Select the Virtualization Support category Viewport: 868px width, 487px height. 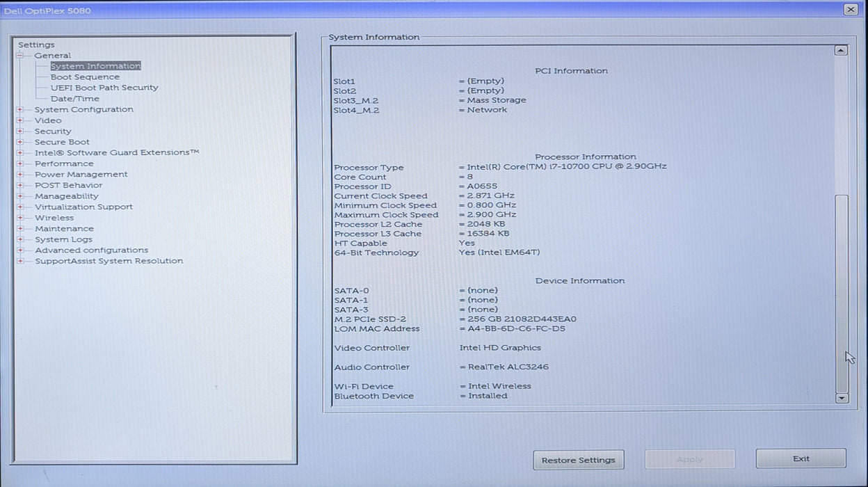click(x=83, y=207)
